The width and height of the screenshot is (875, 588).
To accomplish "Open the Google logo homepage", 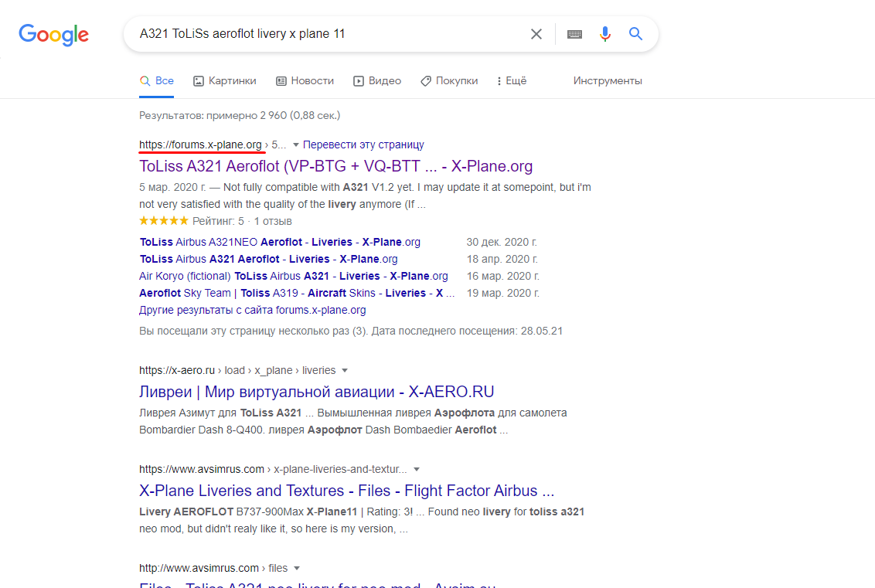I will tap(53, 35).
